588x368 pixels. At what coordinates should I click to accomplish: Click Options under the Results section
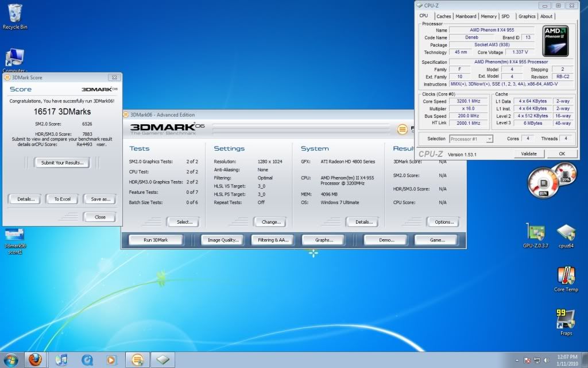click(x=444, y=222)
